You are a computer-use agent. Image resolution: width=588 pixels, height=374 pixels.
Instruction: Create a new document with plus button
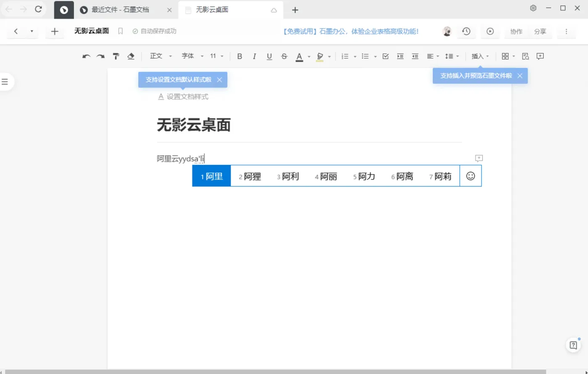click(55, 31)
